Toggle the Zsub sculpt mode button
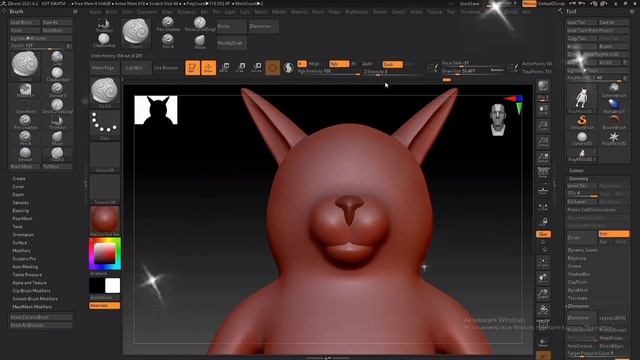 (x=392, y=64)
